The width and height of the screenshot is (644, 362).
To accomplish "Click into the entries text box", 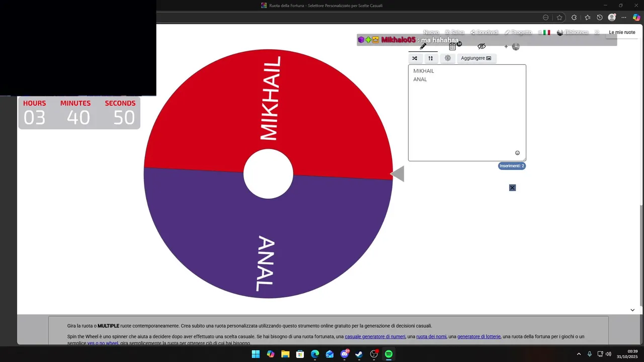I will click(467, 113).
